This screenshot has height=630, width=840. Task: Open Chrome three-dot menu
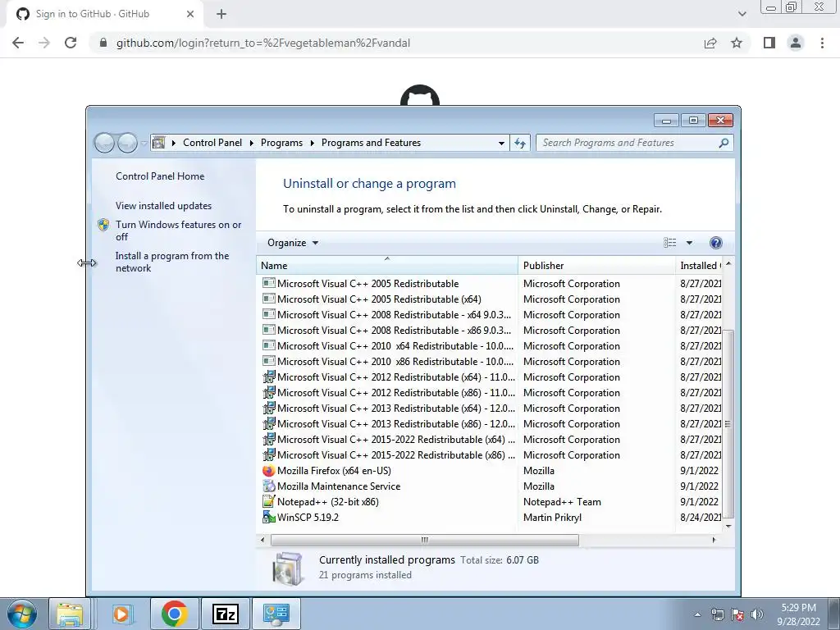coord(822,43)
